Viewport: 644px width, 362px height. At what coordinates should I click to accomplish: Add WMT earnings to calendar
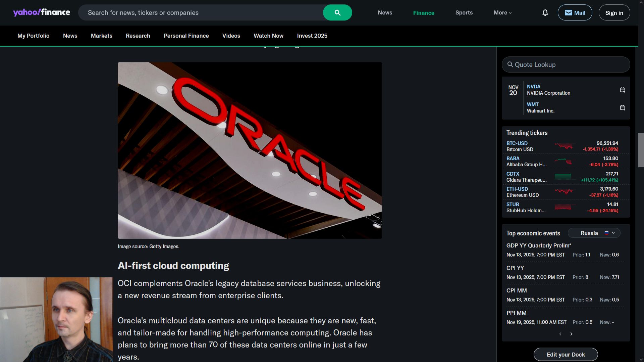[623, 108]
